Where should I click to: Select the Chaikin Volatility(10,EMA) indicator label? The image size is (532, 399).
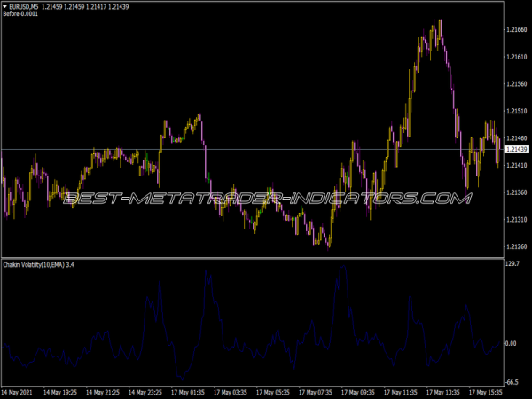tap(35, 264)
